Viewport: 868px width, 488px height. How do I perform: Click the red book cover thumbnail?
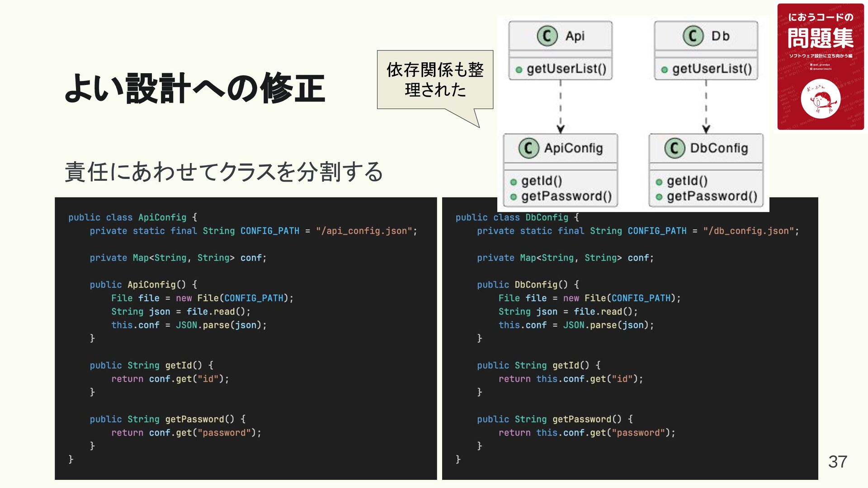point(820,66)
